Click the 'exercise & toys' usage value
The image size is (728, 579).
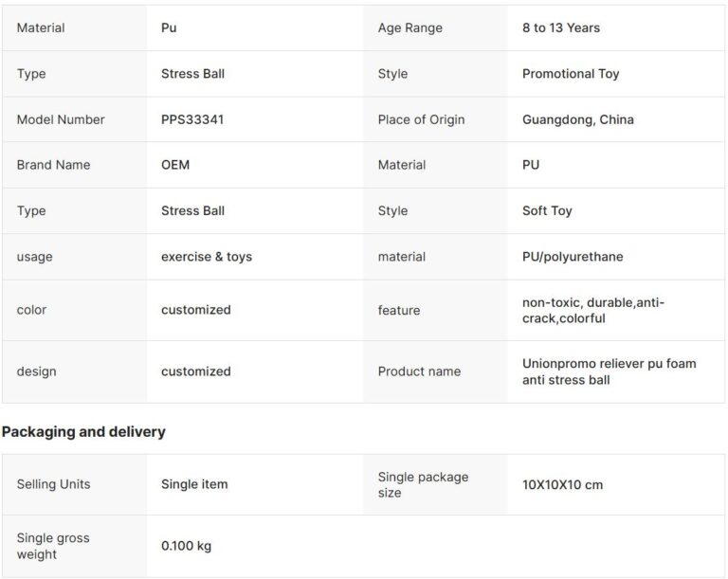click(207, 257)
